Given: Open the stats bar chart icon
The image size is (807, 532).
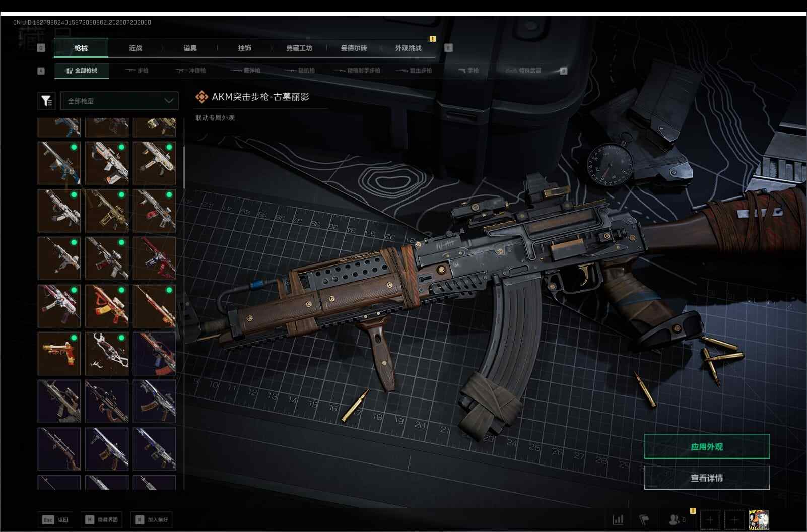Looking at the screenshot, I should coord(618,519).
